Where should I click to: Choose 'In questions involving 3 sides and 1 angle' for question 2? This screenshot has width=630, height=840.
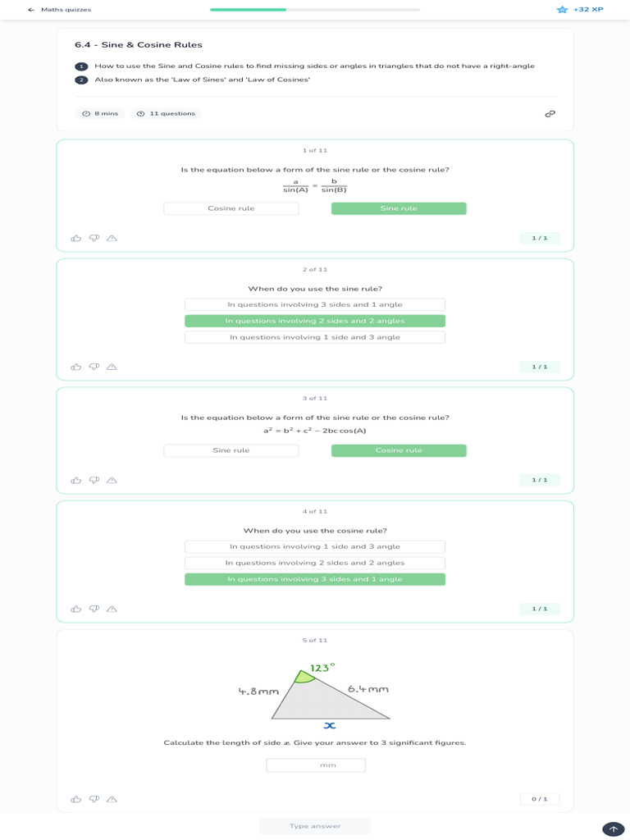[315, 304]
